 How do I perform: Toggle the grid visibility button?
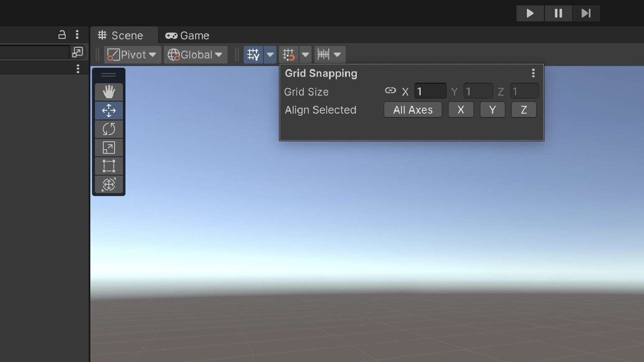pyautogui.click(x=253, y=55)
